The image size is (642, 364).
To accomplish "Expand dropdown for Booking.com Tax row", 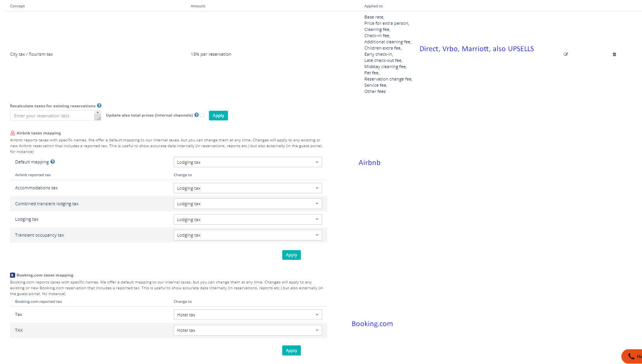I will tap(247, 315).
